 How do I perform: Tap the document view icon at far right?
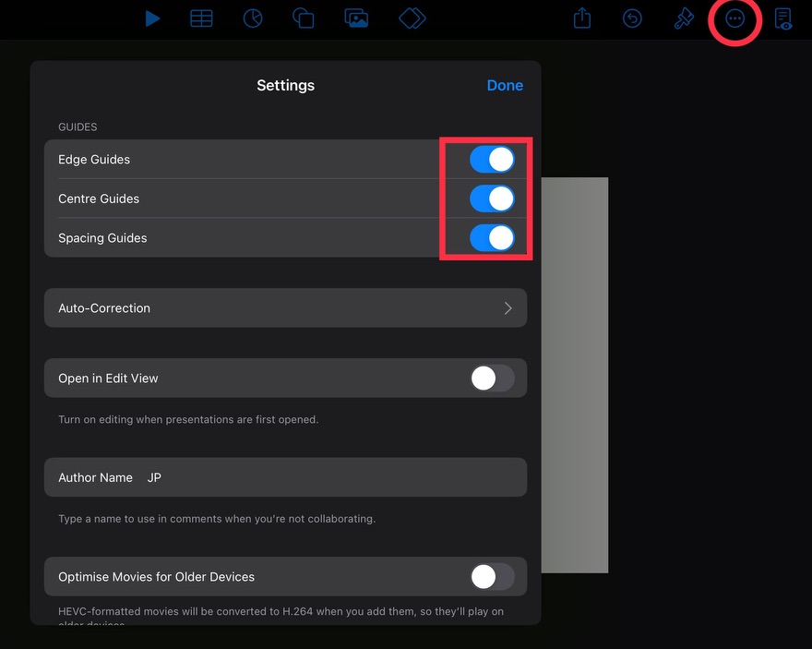(783, 18)
